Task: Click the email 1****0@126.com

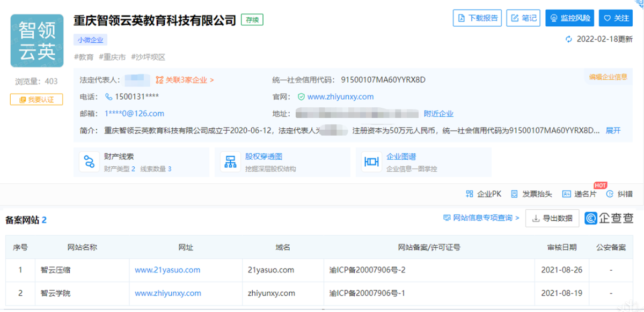Action: pyautogui.click(x=134, y=114)
